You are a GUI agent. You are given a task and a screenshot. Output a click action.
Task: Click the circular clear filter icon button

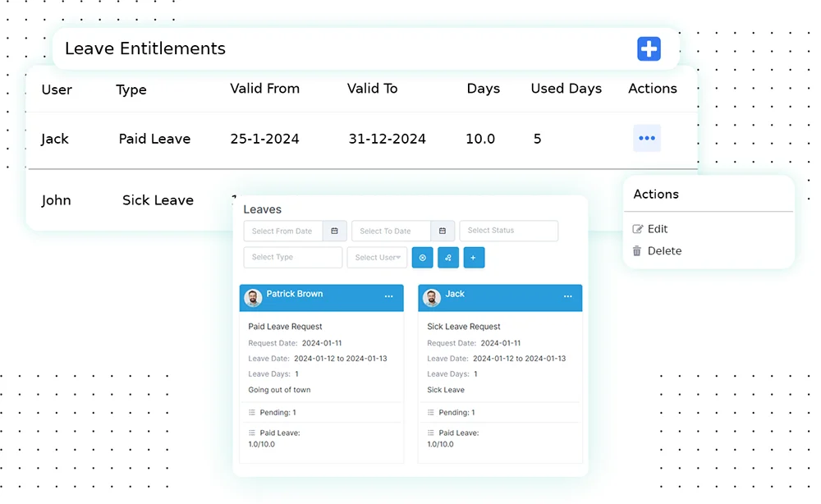coord(422,258)
